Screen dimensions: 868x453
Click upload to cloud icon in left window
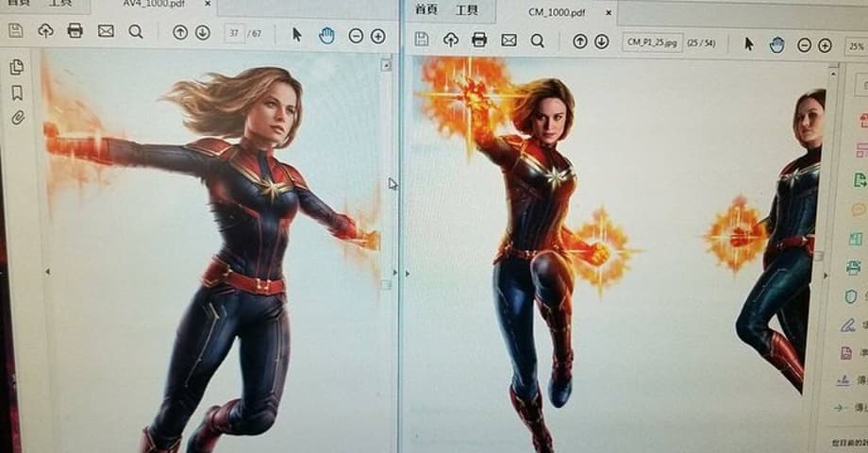[45, 31]
